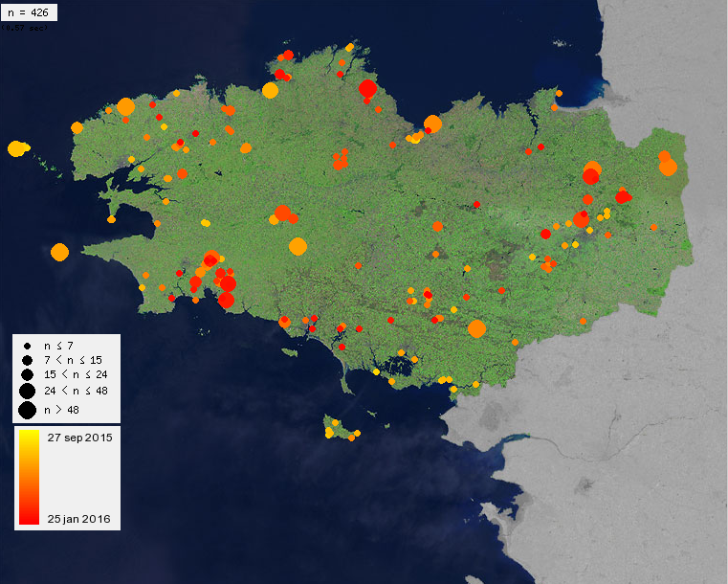Select the "7 < n ≤ 15" legend circle

coord(28,360)
